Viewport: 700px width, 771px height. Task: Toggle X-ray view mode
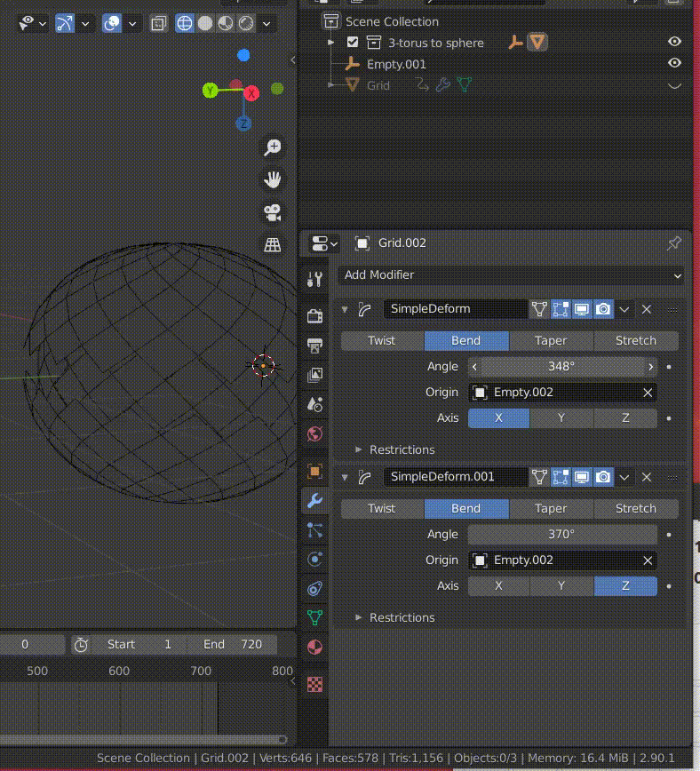(x=158, y=23)
